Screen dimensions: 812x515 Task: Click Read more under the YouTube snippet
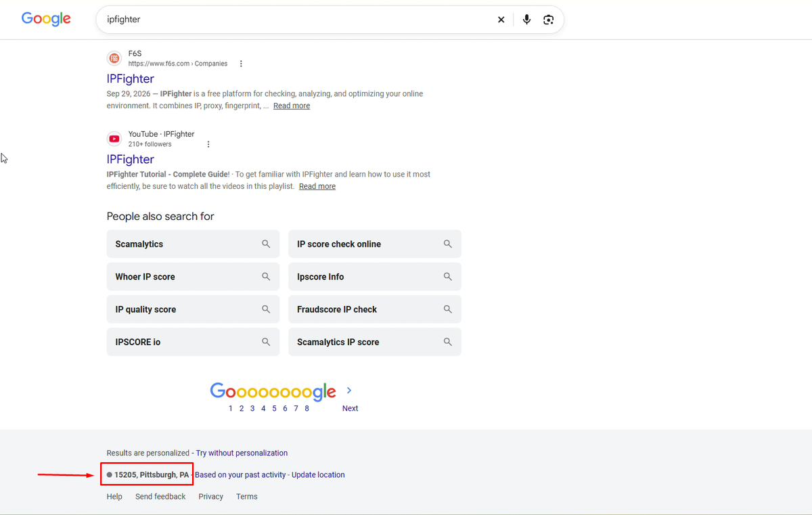click(317, 186)
